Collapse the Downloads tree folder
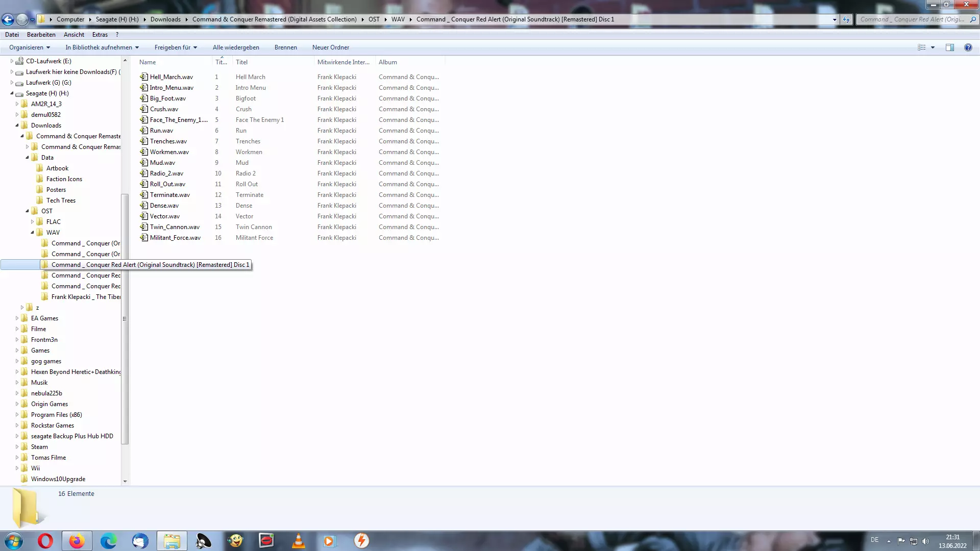The width and height of the screenshot is (980, 551). pos(17,126)
